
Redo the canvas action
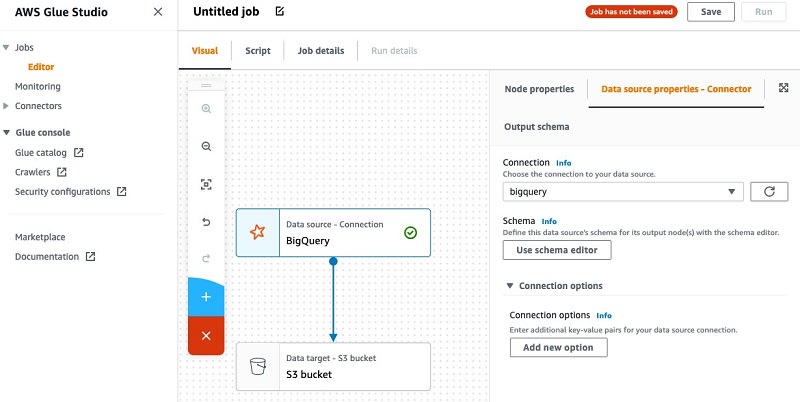(206, 259)
